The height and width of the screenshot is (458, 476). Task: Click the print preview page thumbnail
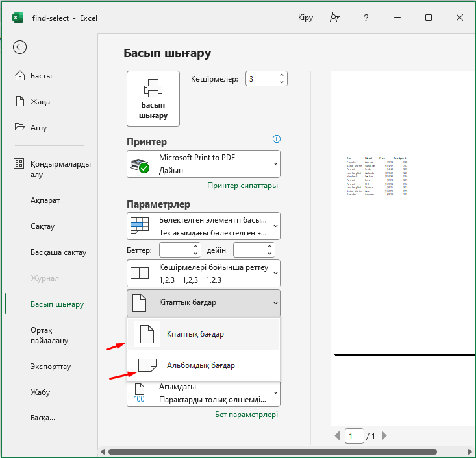405,248
